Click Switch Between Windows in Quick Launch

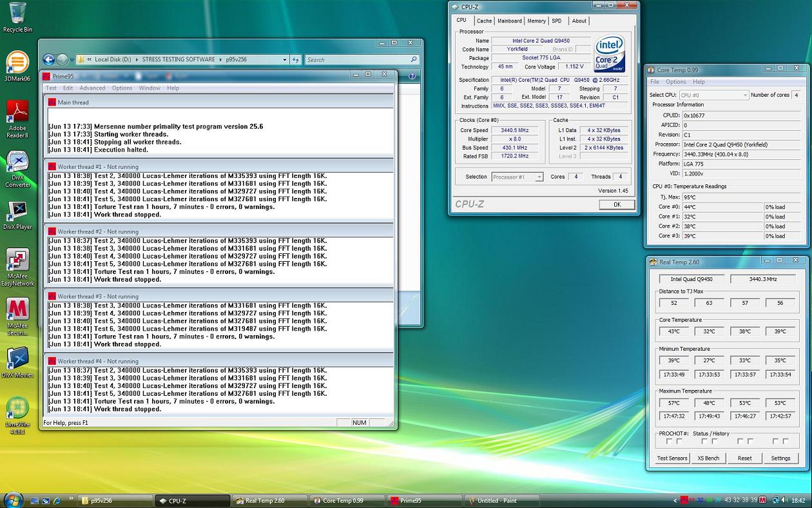tap(46, 500)
